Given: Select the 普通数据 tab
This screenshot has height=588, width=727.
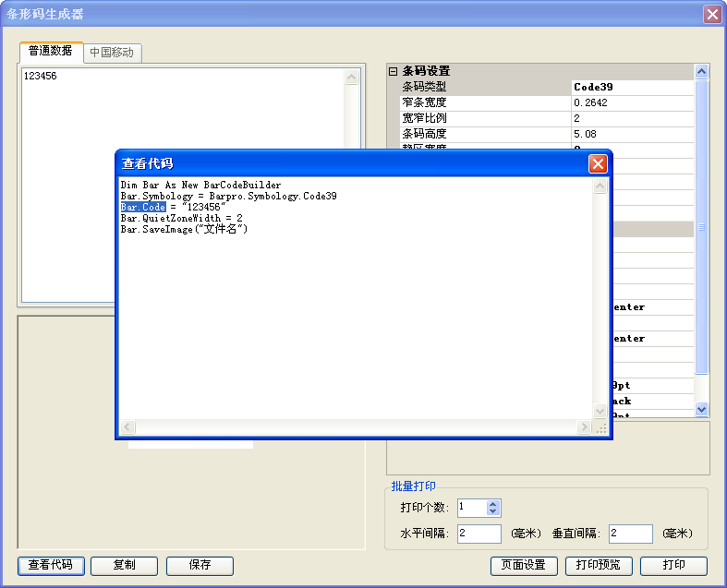Looking at the screenshot, I should pyautogui.click(x=51, y=51).
